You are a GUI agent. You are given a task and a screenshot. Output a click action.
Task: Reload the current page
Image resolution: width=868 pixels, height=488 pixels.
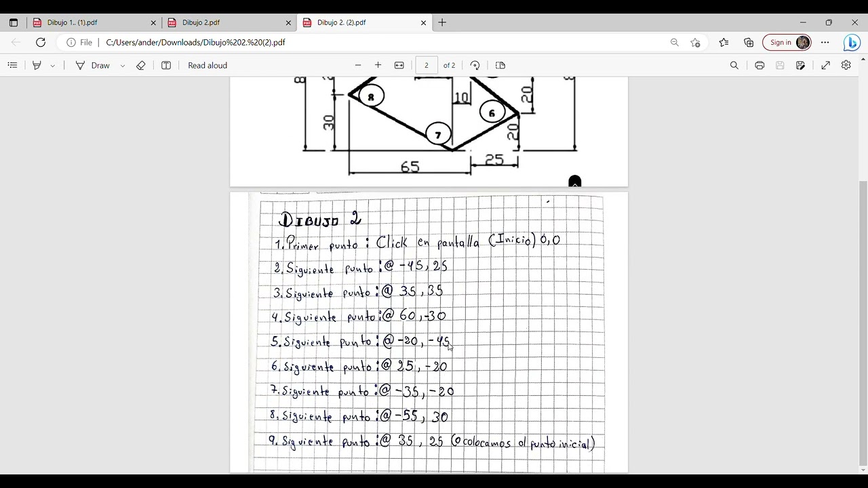click(41, 42)
